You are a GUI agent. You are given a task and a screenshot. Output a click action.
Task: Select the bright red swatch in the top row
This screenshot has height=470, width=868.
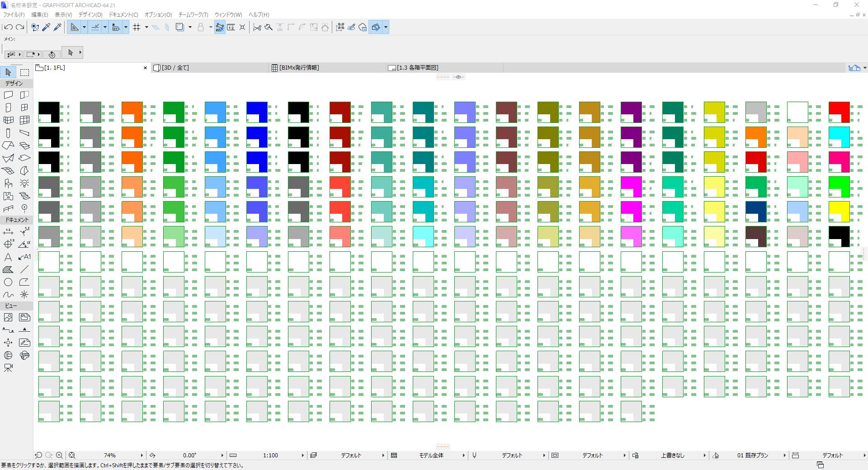[x=839, y=112]
